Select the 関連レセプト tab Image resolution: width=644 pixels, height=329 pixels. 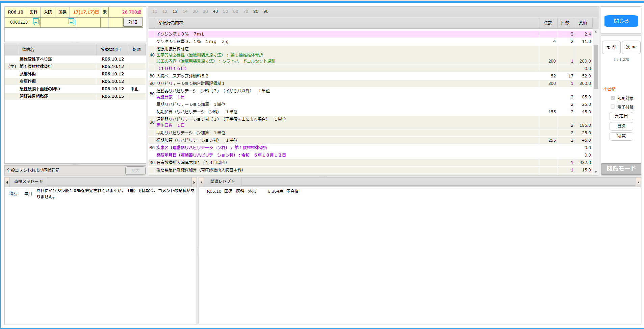222,182
